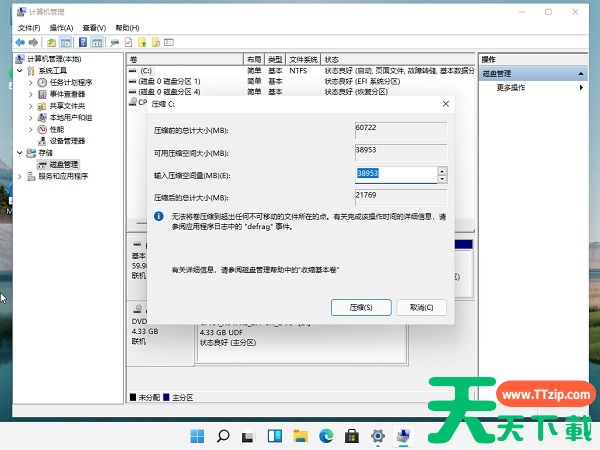Select 磁盘管理 in the tree
This screenshot has height=450, width=600.
click(64, 165)
